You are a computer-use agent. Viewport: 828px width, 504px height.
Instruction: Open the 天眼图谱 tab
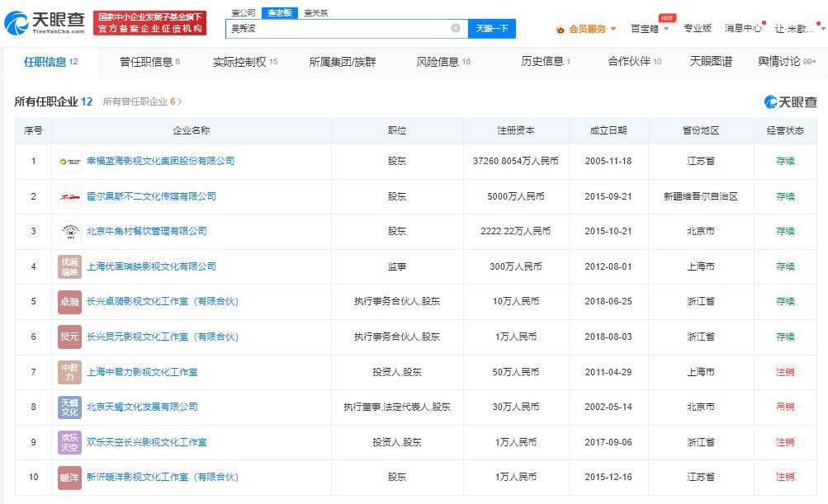(711, 62)
